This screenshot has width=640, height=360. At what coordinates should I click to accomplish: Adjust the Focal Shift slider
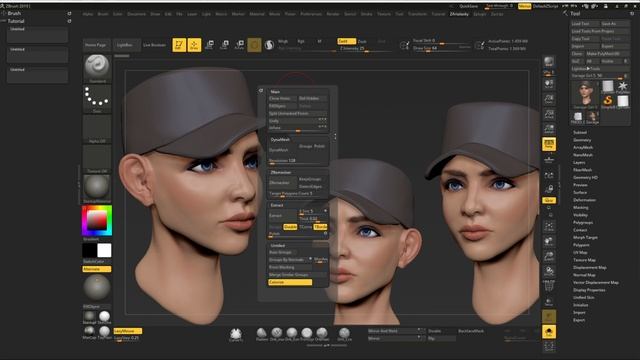coord(442,41)
